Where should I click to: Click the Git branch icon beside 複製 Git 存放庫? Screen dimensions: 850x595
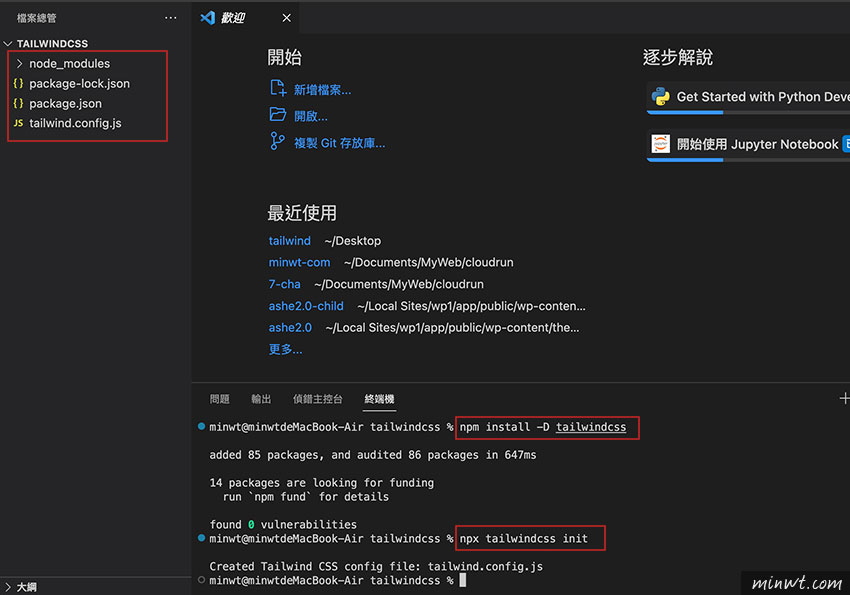point(277,141)
